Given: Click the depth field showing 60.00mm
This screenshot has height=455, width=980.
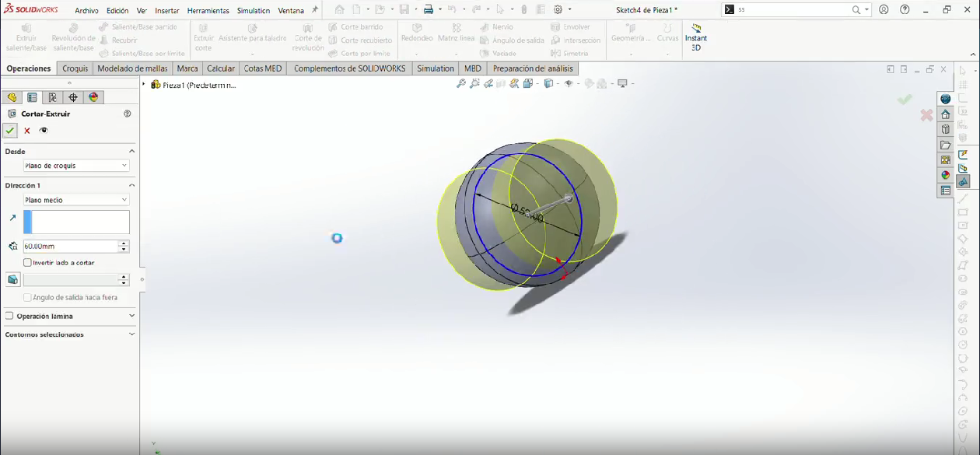Looking at the screenshot, I should point(70,247).
